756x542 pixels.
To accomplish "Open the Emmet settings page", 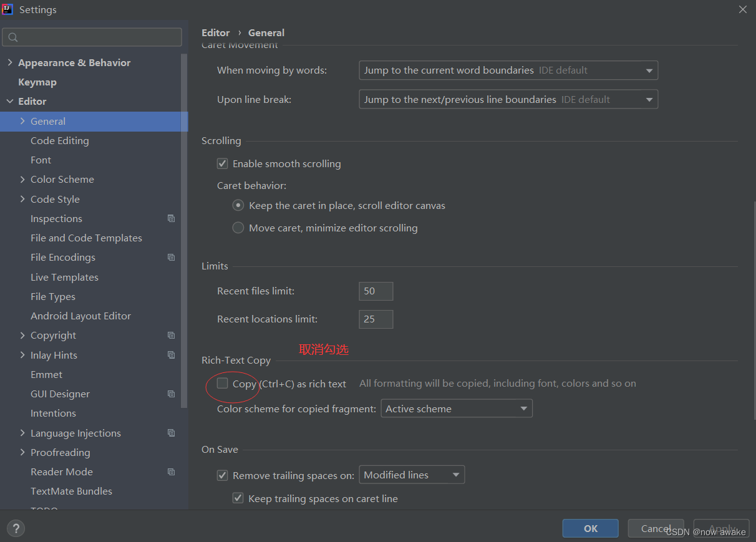I will 46,374.
